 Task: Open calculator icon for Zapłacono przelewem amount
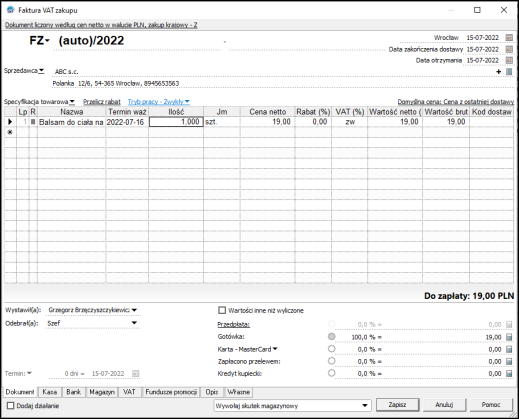pyautogui.click(x=509, y=362)
